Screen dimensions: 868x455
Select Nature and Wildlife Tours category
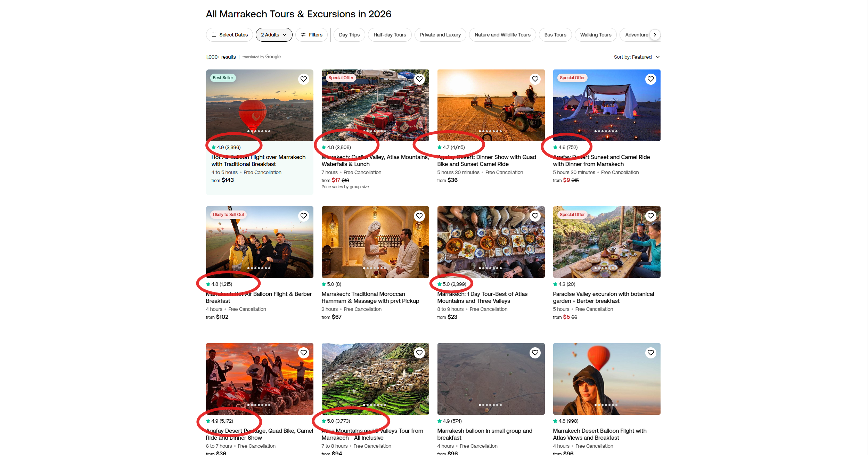point(502,35)
